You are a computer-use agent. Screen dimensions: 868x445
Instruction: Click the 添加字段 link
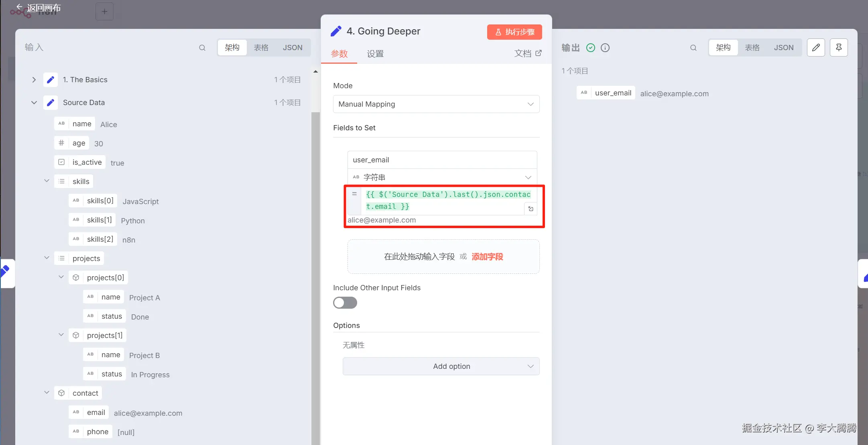coord(487,257)
